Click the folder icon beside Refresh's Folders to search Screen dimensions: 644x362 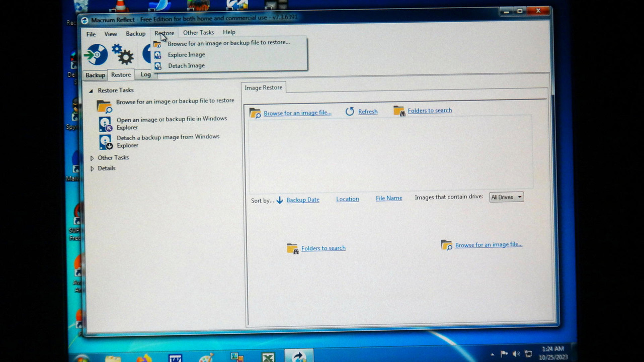click(x=399, y=111)
